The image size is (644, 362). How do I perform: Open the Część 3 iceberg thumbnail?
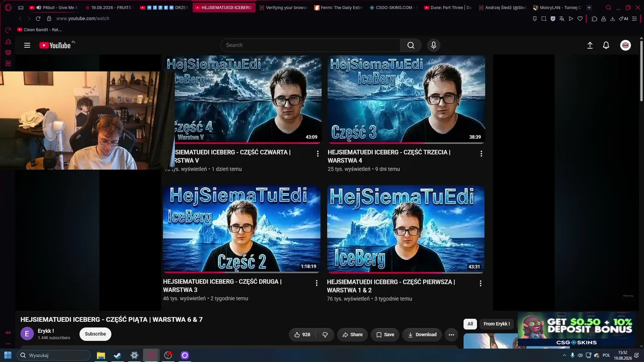pos(406,99)
